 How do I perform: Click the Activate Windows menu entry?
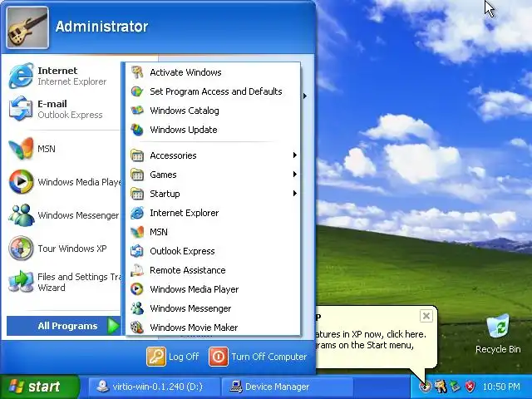(x=213, y=72)
